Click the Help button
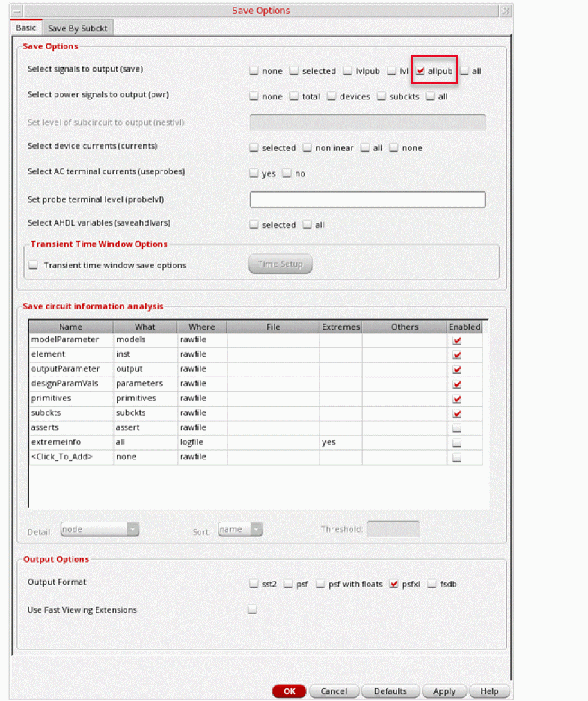Image resolution: width=588 pixels, height=701 pixels. pyautogui.click(x=489, y=691)
